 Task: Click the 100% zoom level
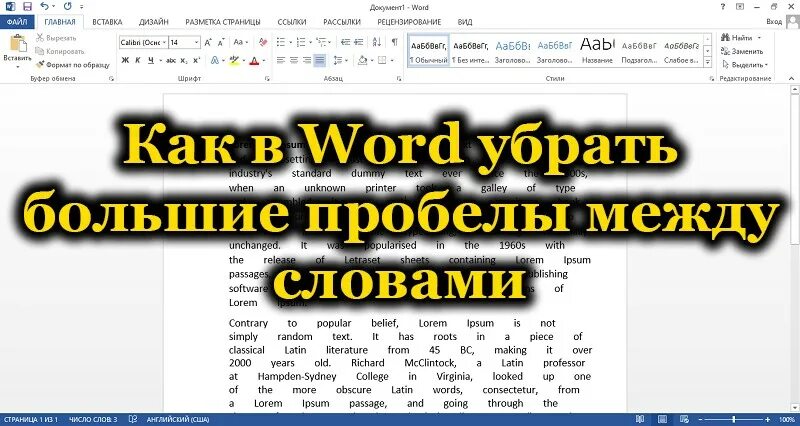tap(787, 419)
